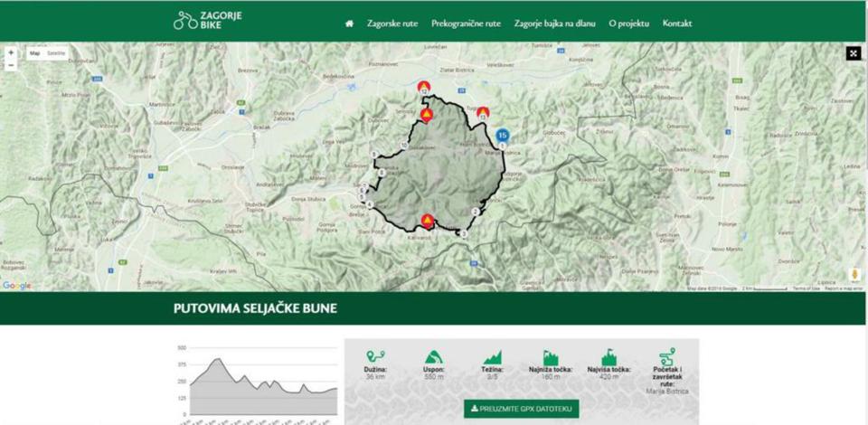Zoom out the map with minus
This screenshot has width=868, height=425.
(11, 65)
